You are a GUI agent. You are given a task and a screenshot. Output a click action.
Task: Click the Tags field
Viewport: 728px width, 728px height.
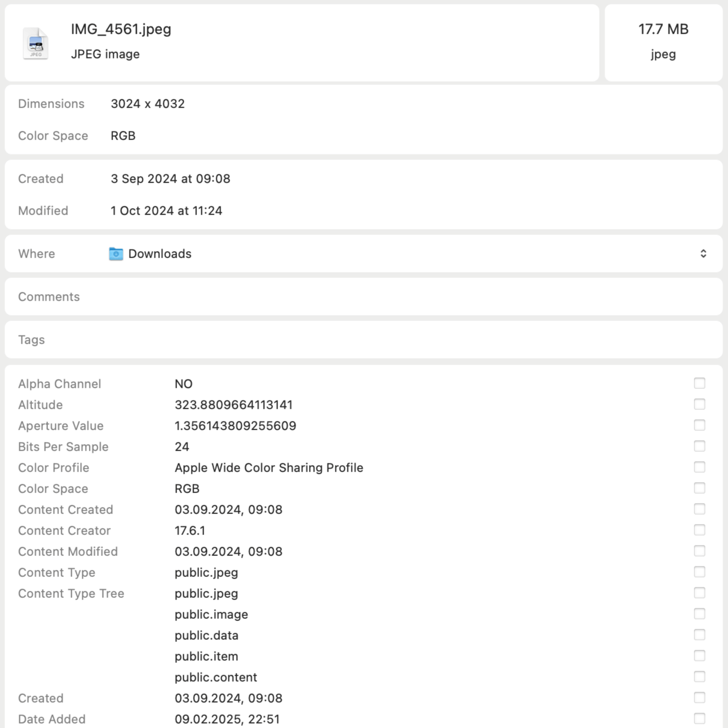(364, 340)
